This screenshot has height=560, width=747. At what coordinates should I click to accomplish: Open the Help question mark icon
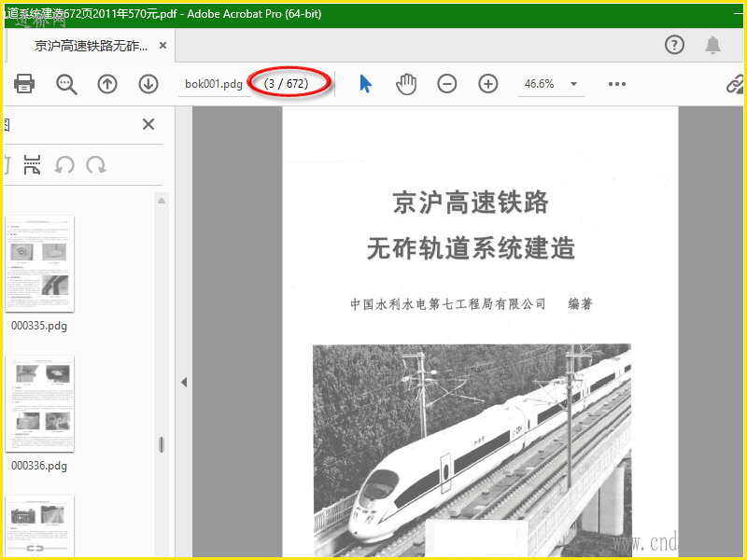(674, 45)
